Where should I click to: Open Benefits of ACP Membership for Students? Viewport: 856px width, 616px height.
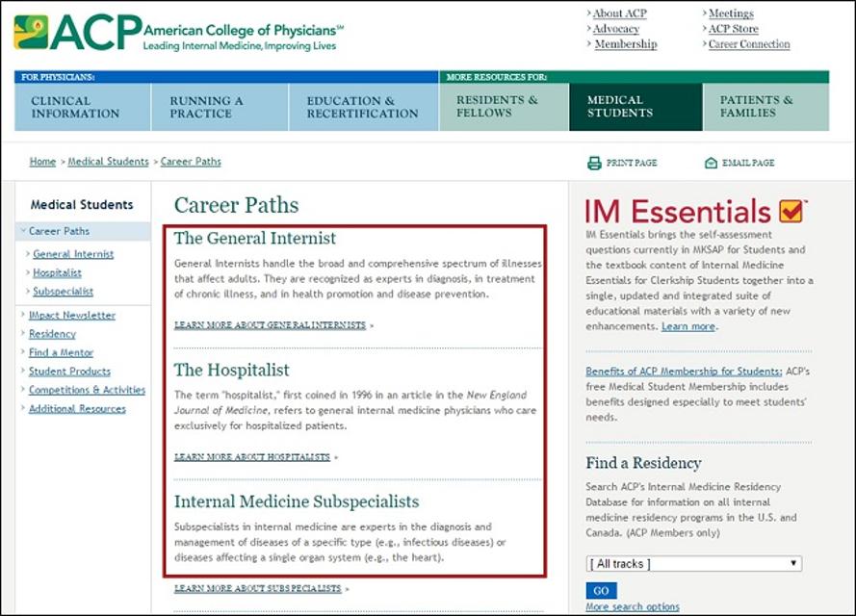pyautogui.click(x=684, y=371)
